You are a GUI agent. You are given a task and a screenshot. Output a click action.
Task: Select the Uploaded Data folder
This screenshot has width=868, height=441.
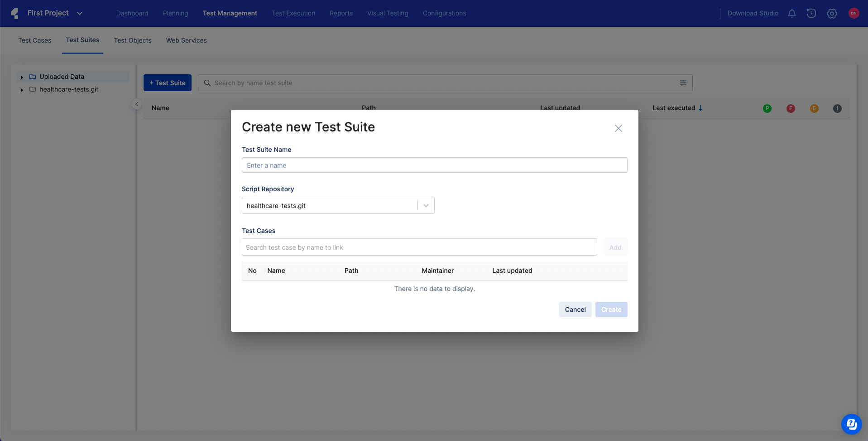click(x=73, y=77)
